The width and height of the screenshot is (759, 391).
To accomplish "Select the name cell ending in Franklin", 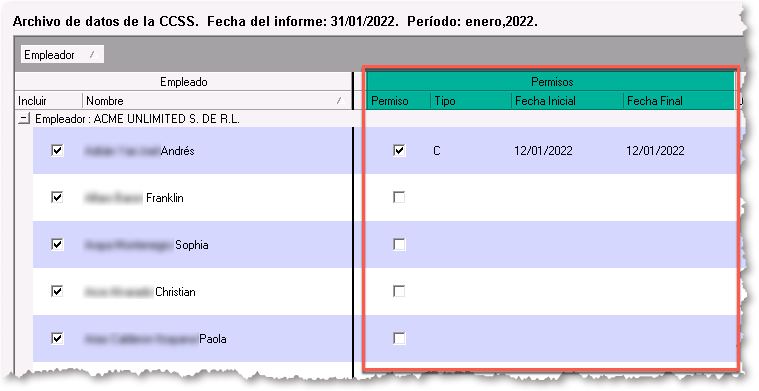I will (x=217, y=197).
